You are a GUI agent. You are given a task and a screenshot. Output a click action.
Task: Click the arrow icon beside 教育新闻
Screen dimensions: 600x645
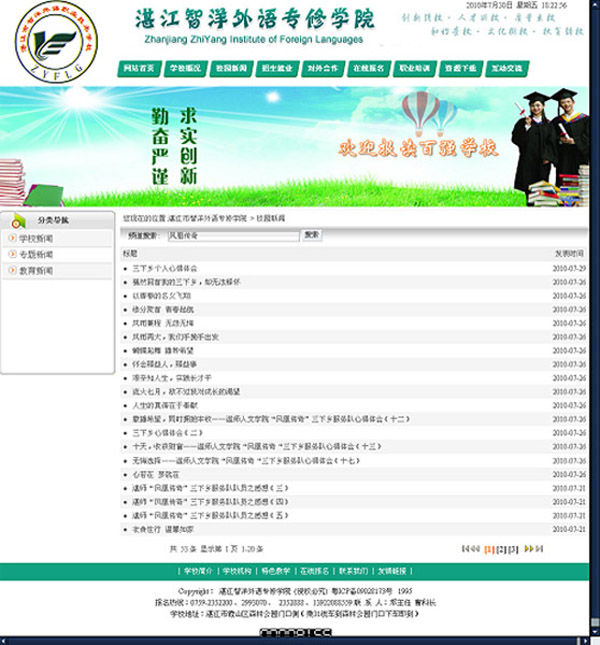[x=12, y=271]
